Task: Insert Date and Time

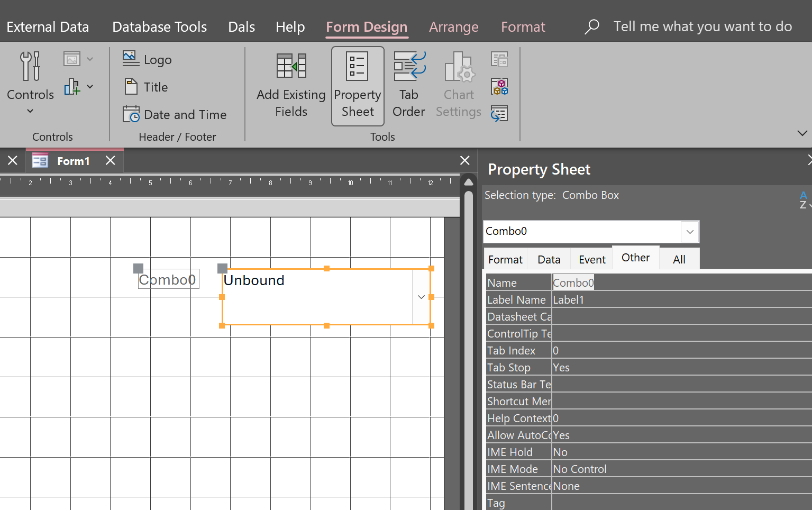Action: (x=175, y=115)
